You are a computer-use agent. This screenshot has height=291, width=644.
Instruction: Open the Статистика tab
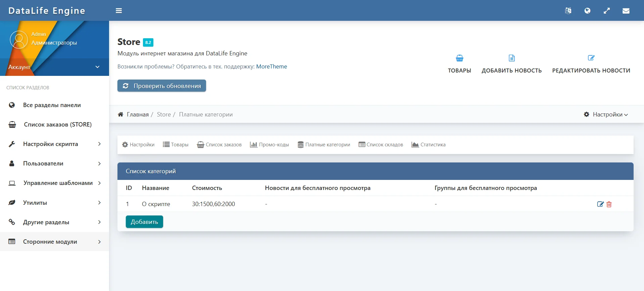pyautogui.click(x=429, y=145)
